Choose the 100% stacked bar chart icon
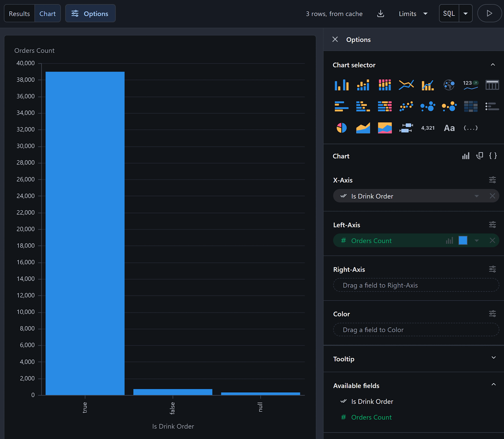 pyautogui.click(x=385, y=85)
